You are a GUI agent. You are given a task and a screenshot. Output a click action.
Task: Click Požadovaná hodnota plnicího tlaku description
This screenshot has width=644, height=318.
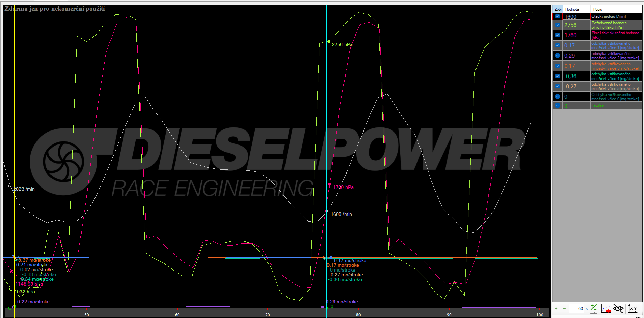(616, 25)
